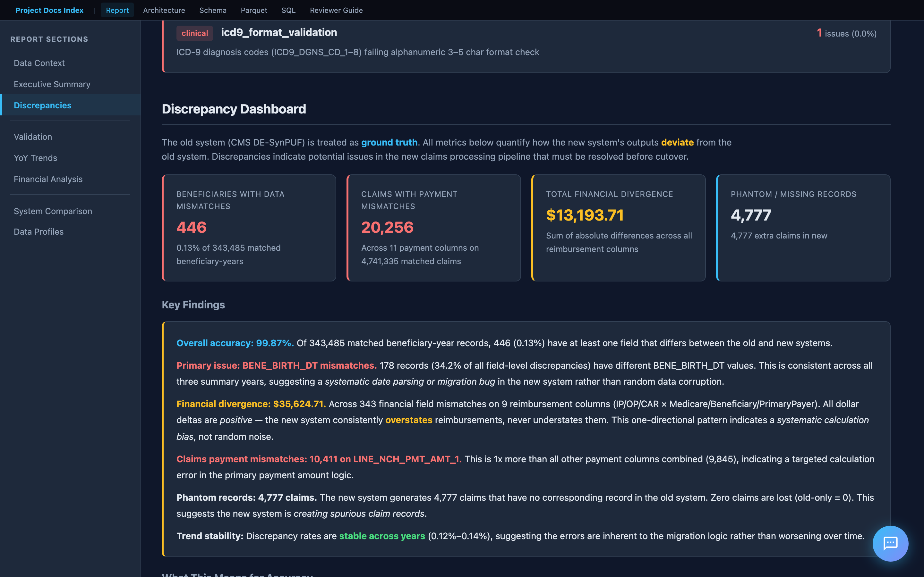Click the icd9_format_validation check card title
This screenshot has height=577, width=924.
[x=279, y=32]
